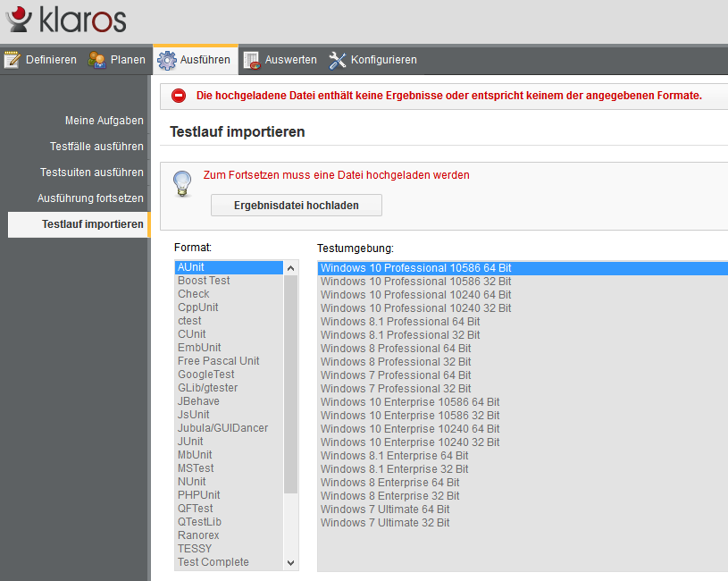Image resolution: width=728 pixels, height=581 pixels.
Task: Open the Auswerten tab
Action: coord(290,60)
